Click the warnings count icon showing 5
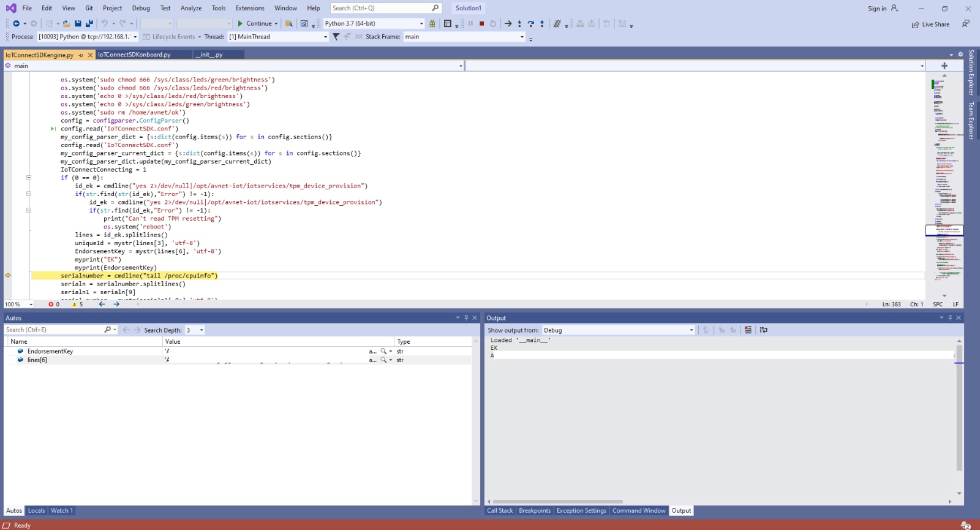 [75, 304]
